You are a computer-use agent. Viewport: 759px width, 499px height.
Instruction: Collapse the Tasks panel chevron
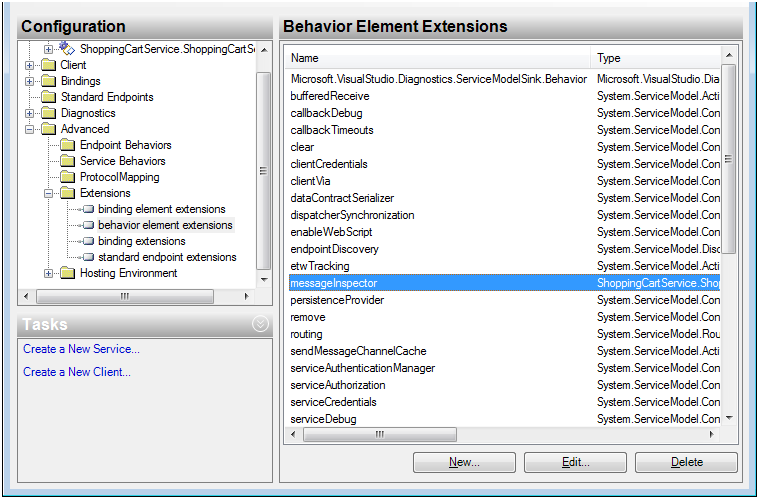coord(260,324)
